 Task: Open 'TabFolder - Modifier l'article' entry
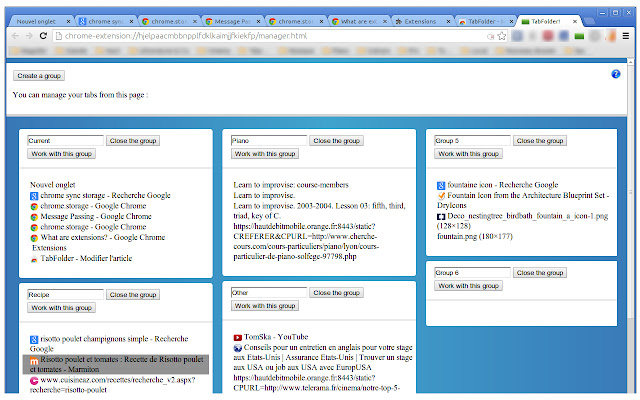point(86,258)
